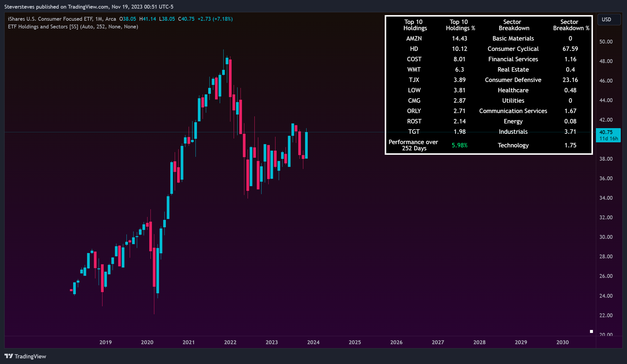
Task: Click the Consumer Cyclical sector label
Action: (513, 49)
